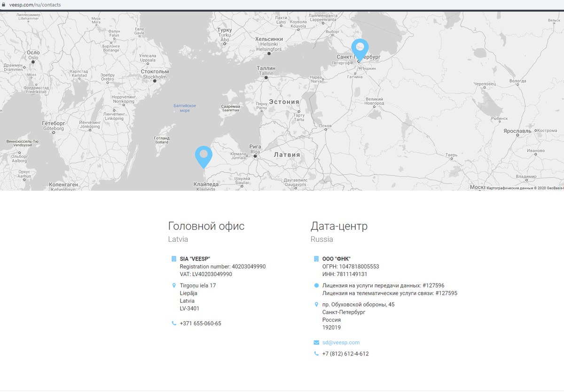The width and height of the screenshot is (564, 392).
Task: Click Великий Новгород label on the map
Action: (x=374, y=101)
